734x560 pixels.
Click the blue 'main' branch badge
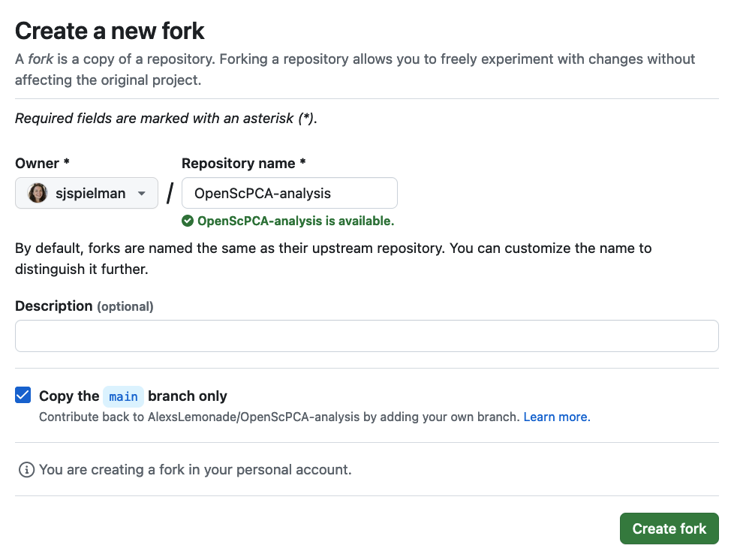point(124,396)
